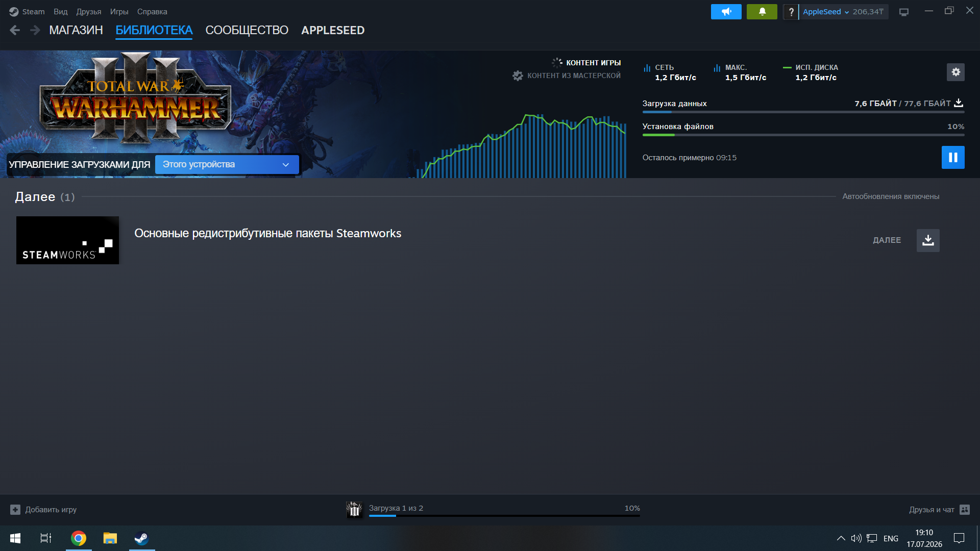
Task: Go forward with the right arrow
Action: pyautogui.click(x=35, y=30)
